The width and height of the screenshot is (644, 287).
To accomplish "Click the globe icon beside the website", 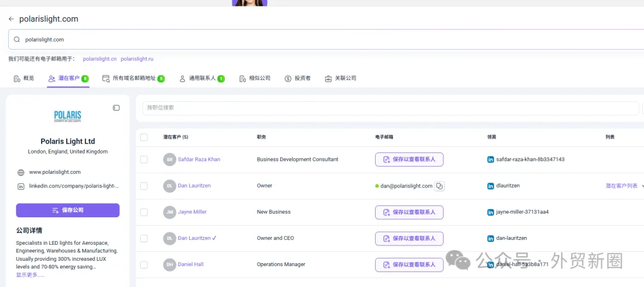I will coord(21,172).
